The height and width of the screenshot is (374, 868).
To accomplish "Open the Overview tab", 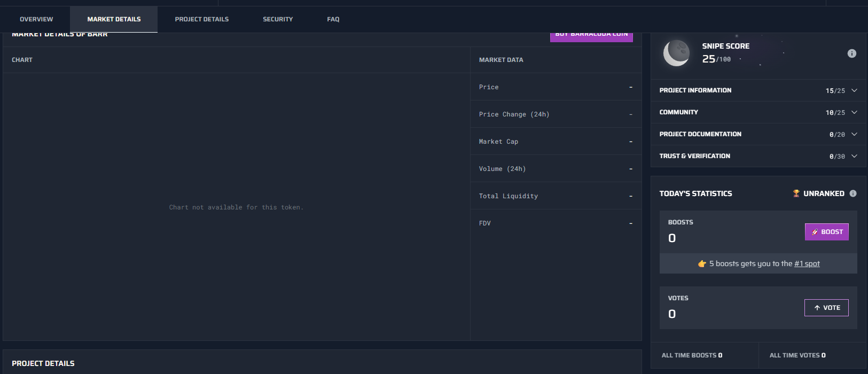I will 36,19.
